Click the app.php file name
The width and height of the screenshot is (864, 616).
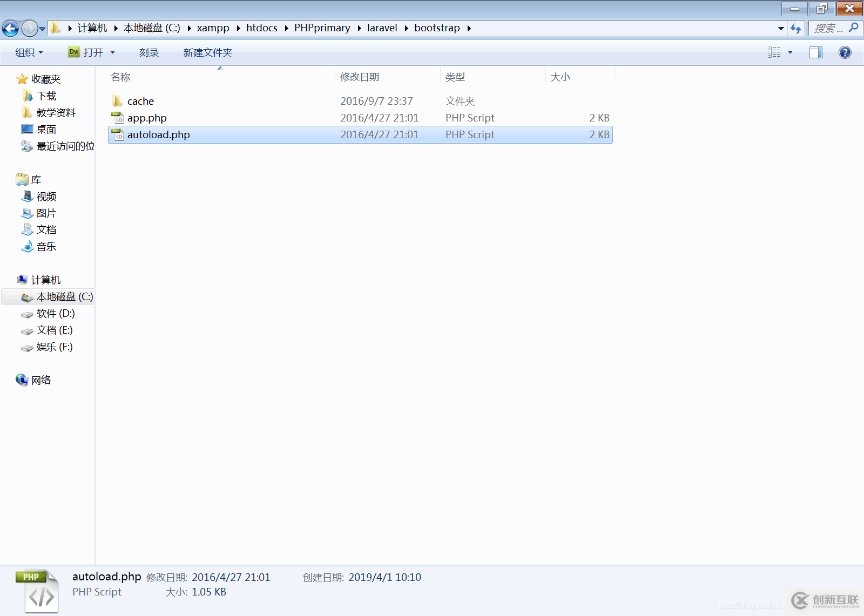tap(147, 118)
